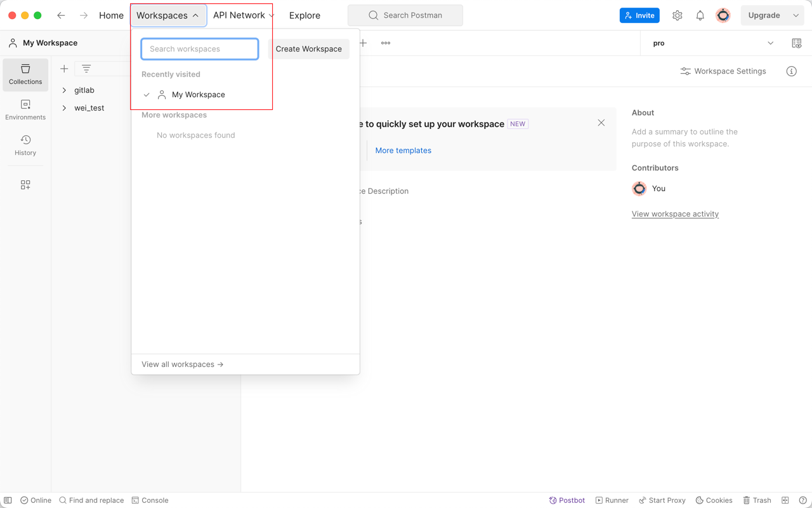Open the configure sidebar apps icon
This screenshot has width=812, height=508.
[25, 185]
